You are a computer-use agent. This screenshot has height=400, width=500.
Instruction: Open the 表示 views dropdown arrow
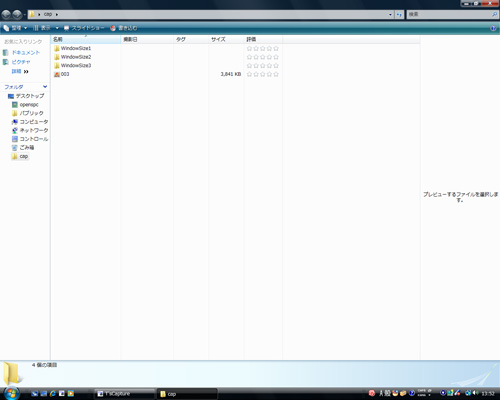pos(57,28)
